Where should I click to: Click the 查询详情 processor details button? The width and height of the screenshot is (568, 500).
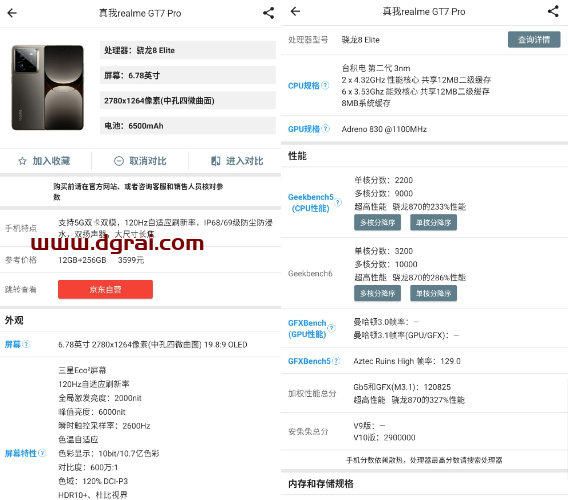pos(534,39)
